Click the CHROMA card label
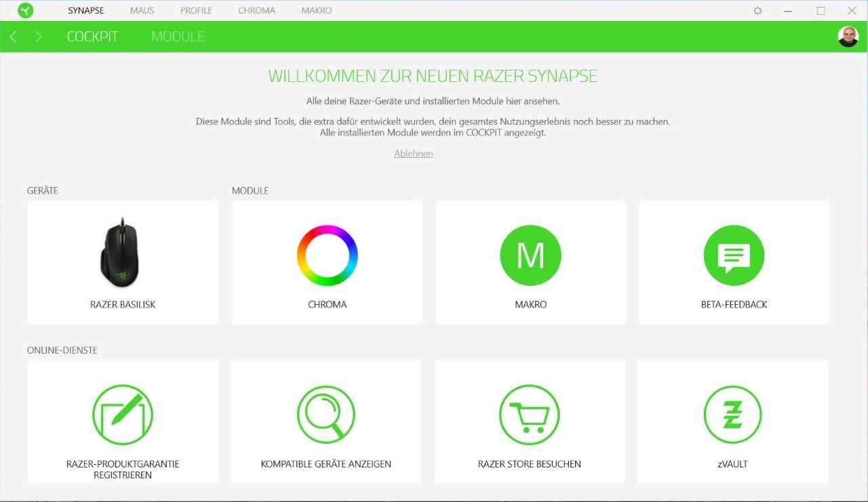The width and height of the screenshot is (868, 502). click(328, 305)
